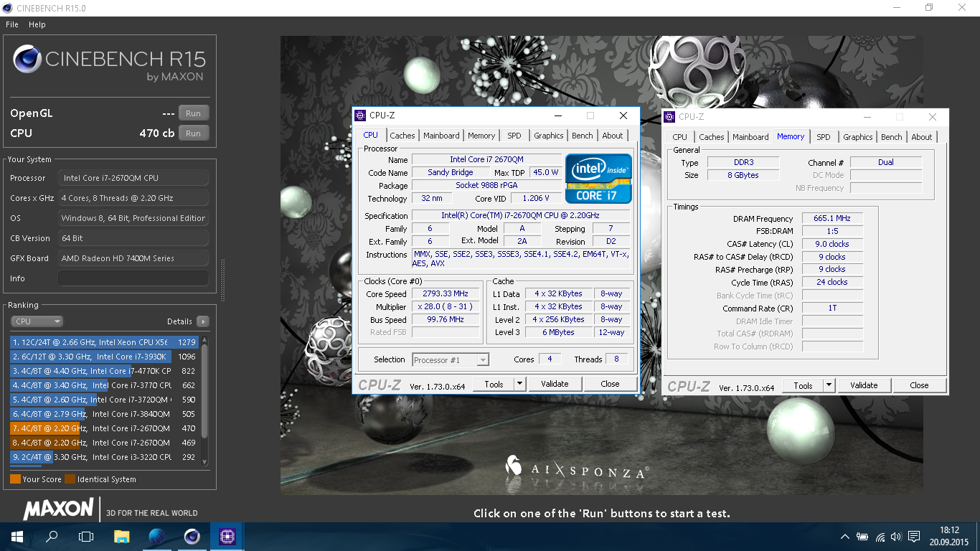Viewport: 980px width, 551px height.
Task: Open the battery status tray icon
Action: tap(862, 537)
